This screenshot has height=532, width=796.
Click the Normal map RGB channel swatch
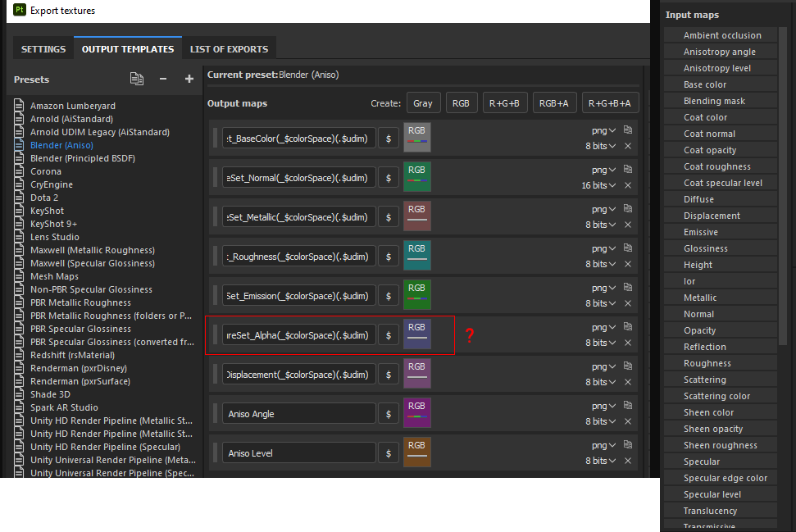tap(416, 176)
